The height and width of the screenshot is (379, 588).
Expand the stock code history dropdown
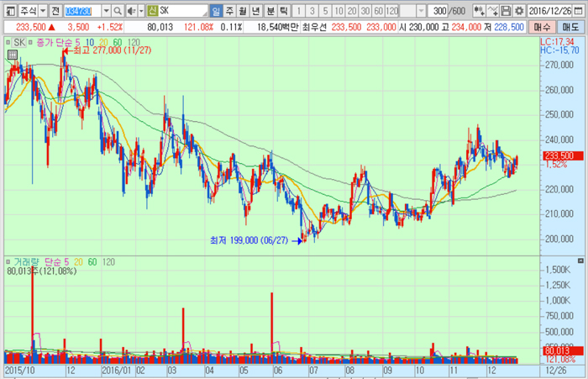pyautogui.click(x=106, y=11)
